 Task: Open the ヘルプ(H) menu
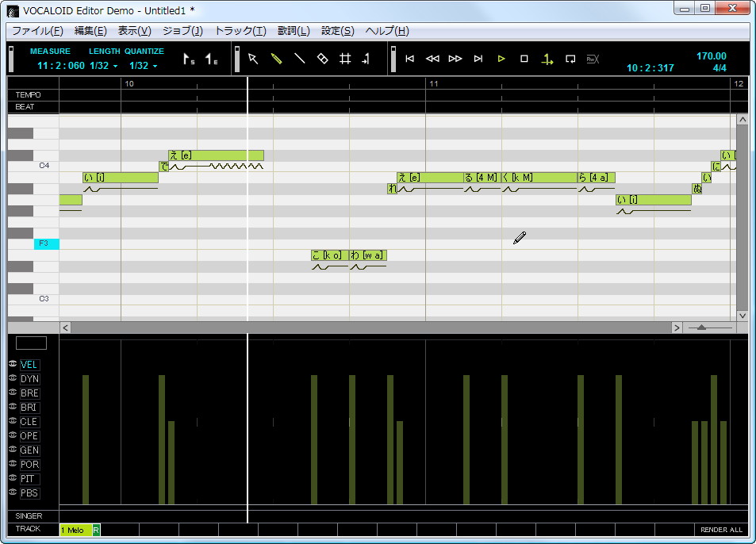pos(387,31)
